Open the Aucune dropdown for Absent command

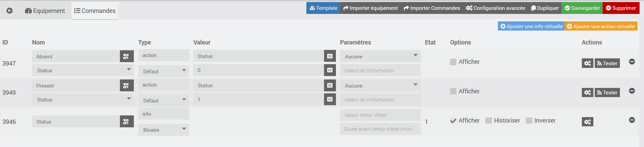pos(380,56)
